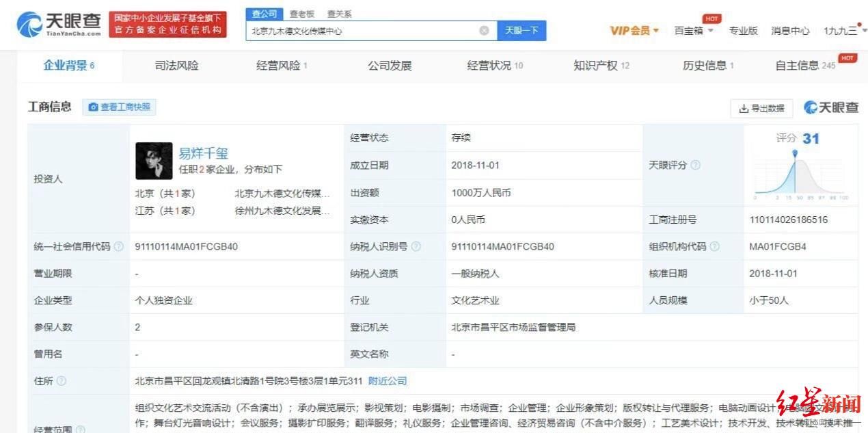
Task: Click help icon next to 天眼评分
Action: tap(695, 166)
